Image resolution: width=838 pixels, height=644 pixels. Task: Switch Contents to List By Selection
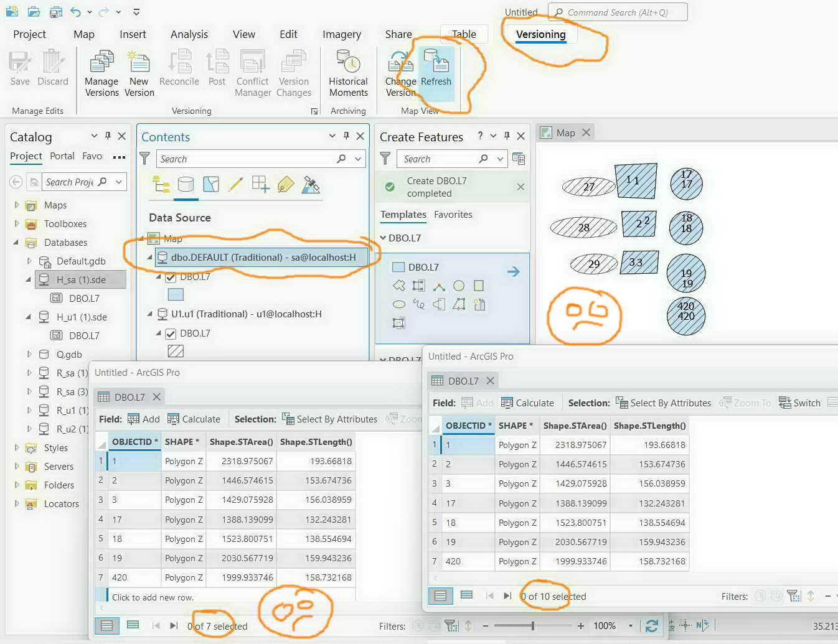click(x=211, y=184)
